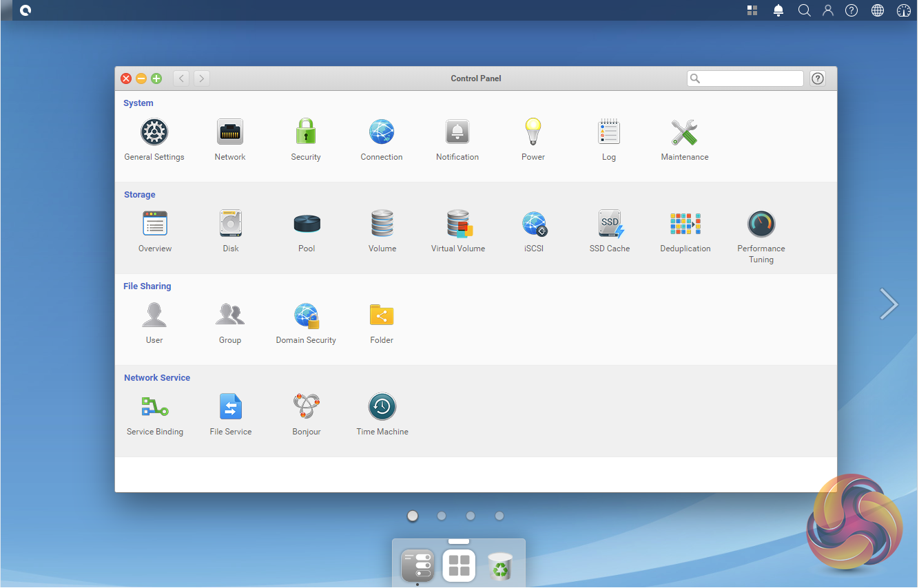Switch to the second desktop page dot
This screenshot has height=588, width=919.
(442, 516)
